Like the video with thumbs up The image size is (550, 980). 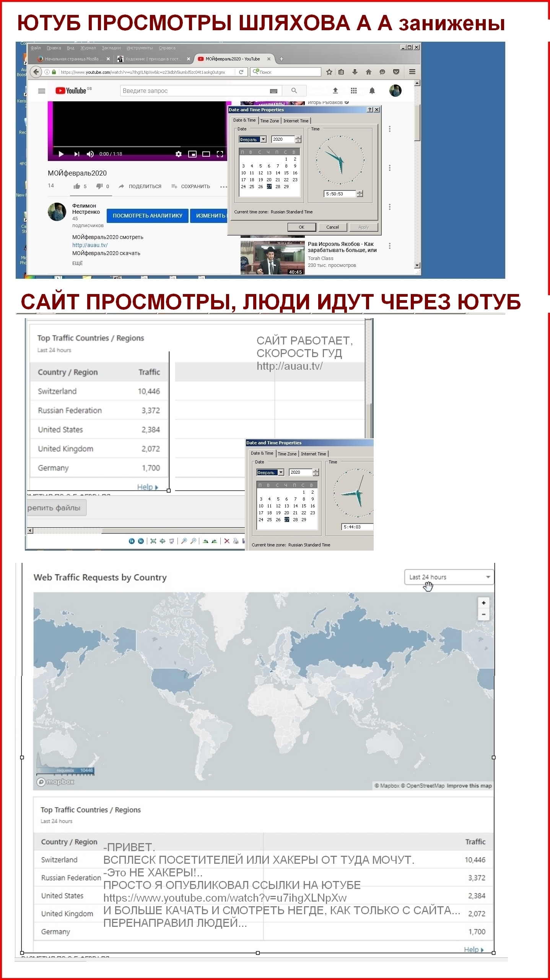tap(77, 186)
